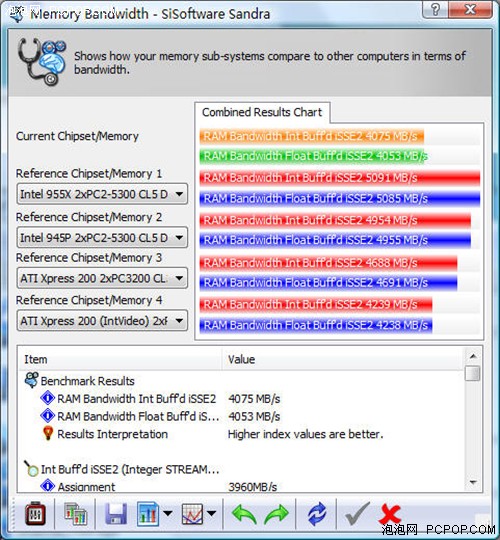This screenshot has height=540, width=500.
Task: Open the bar chart icon dropdown arrow
Action: [x=168, y=513]
